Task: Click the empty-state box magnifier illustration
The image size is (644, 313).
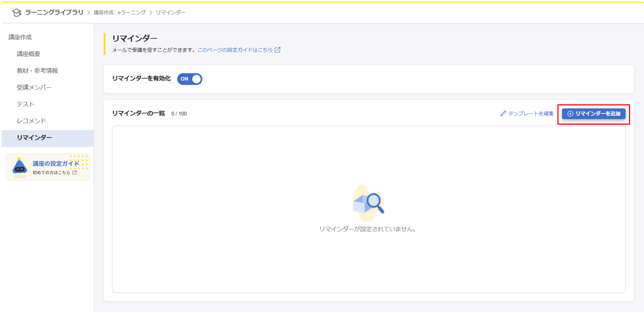Action: click(368, 203)
